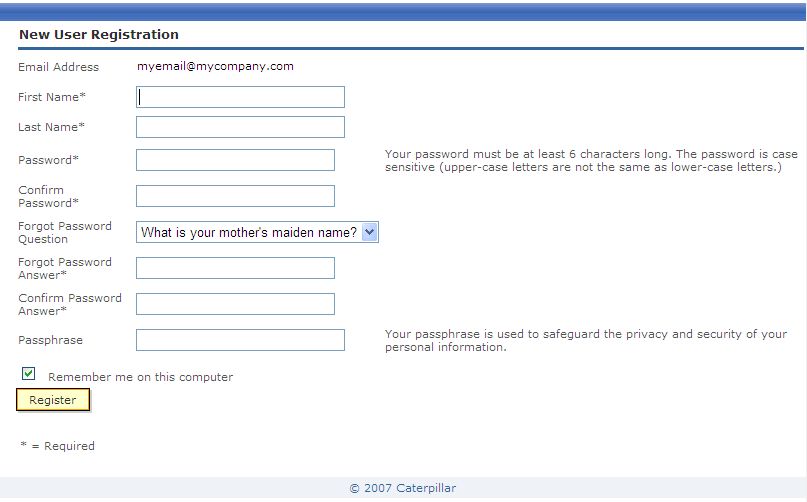Click the First Name input field
This screenshot has width=807, height=502.
[x=240, y=97]
